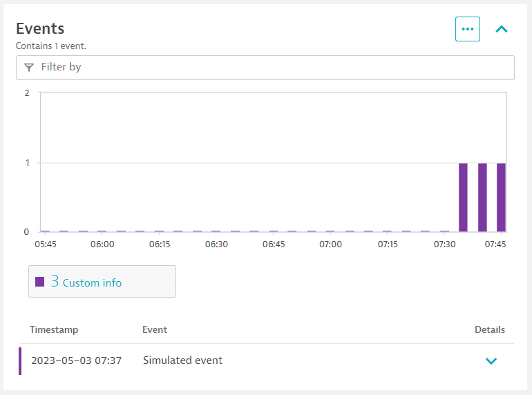Viewport: 532px width, 395px height.
Task: Click the Events panel title
Action: [40, 28]
